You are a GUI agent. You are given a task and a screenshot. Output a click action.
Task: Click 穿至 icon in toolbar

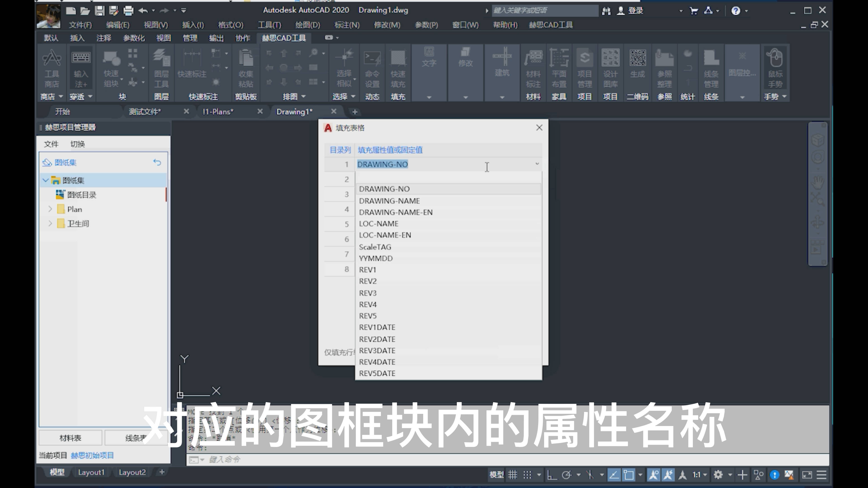pyautogui.click(x=81, y=96)
